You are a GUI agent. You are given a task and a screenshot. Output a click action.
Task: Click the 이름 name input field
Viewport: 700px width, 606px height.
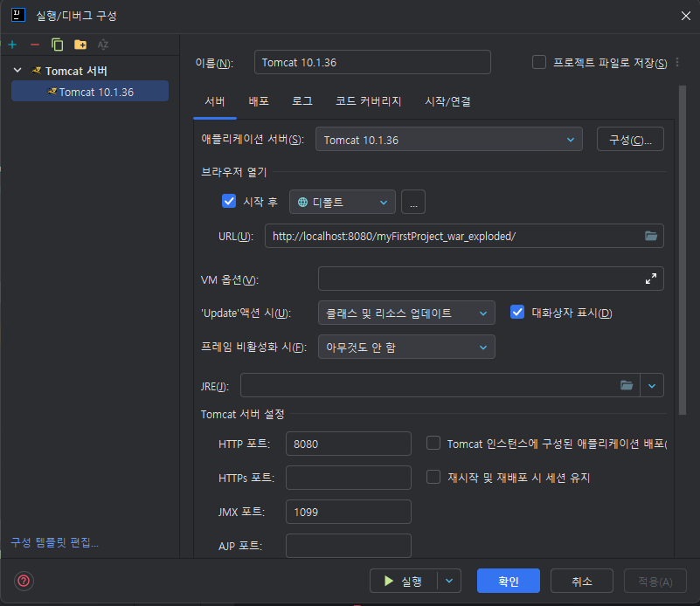[372, 62]
